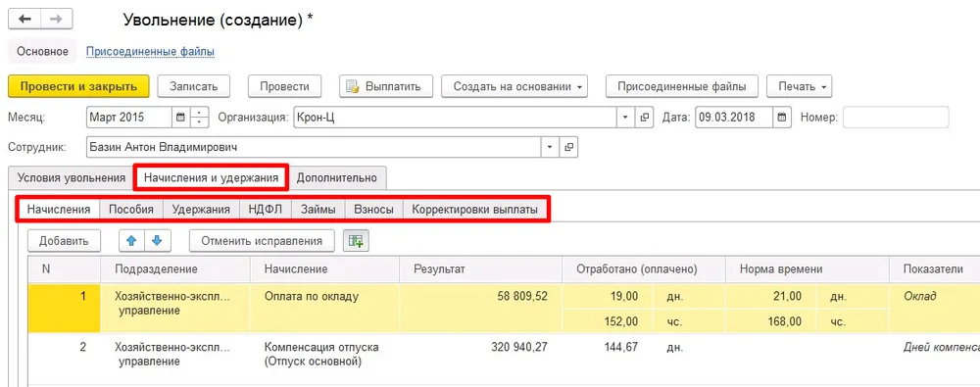Go back with the left arrow button
The height and width of the screenshot is (387, 980).
[25, 20]
